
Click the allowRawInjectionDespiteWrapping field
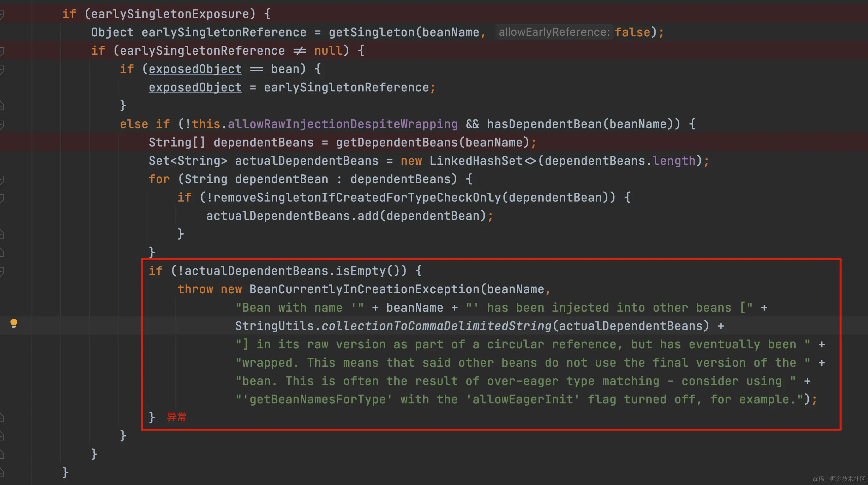(x=342, y=124)
